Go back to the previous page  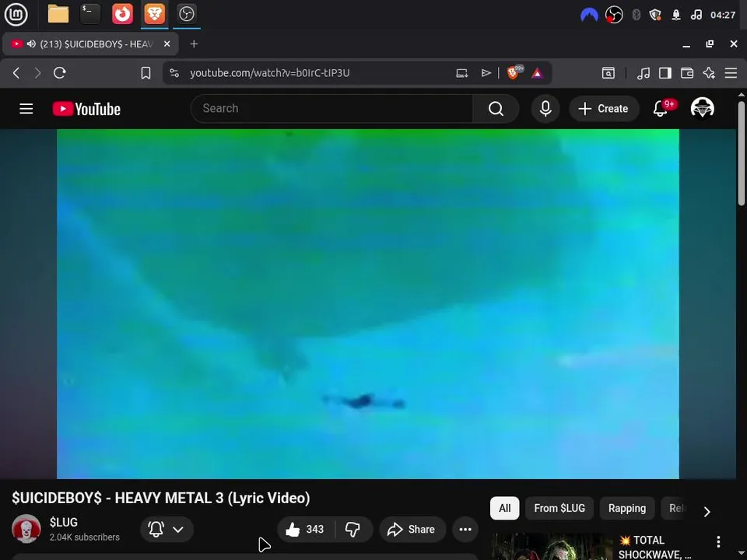(x=16, y=73)
